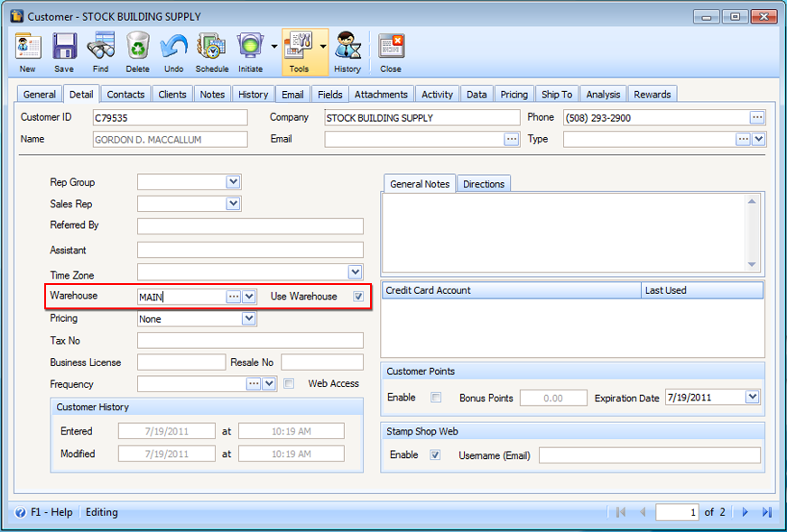Expand the Type dropdown arrow

[x=758, y=139]
